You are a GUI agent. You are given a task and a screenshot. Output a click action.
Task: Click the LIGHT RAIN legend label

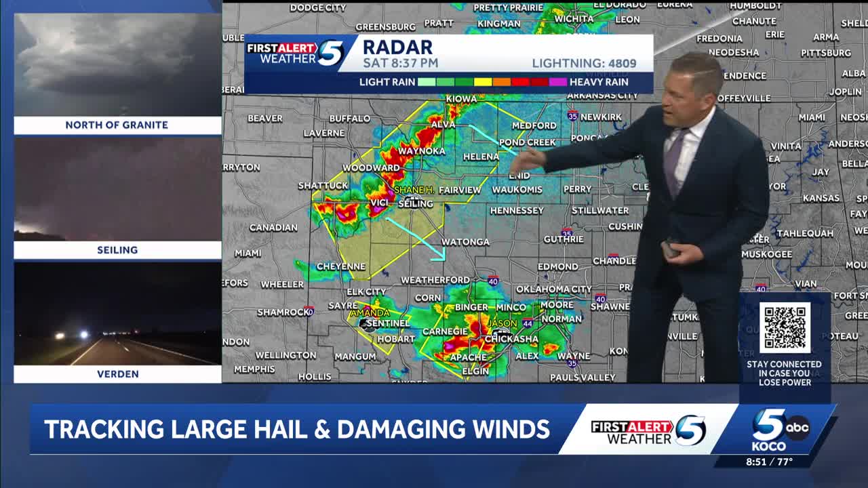387,82
